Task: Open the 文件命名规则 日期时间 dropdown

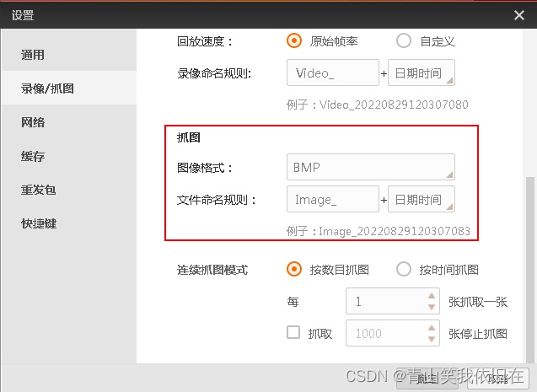Action: pos(422,199)
